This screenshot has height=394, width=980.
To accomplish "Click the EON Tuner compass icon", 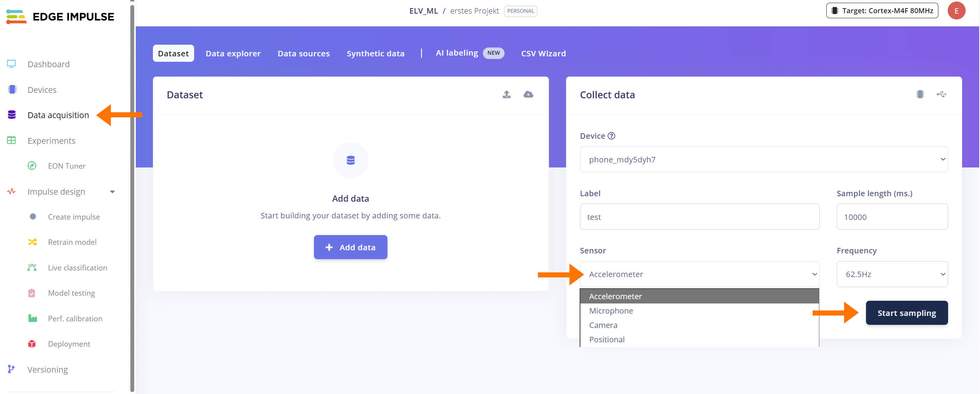I will pyautogui.click(x=32, y=166).
